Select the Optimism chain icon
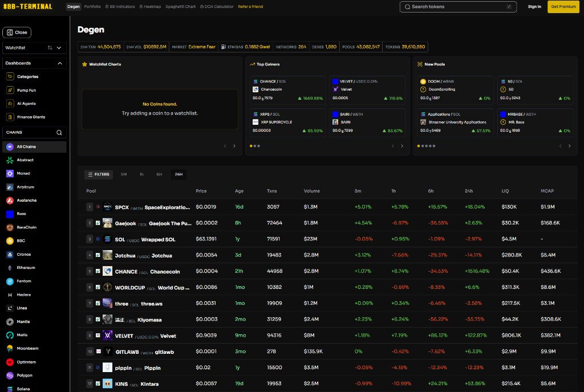Viewport: 584px width, 392px height. [10, 362]
